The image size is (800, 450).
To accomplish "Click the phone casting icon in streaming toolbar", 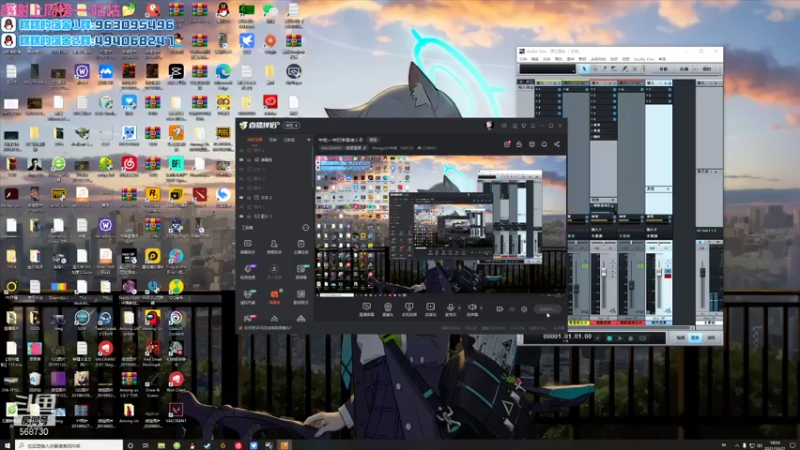I will [x=409, y=307].
